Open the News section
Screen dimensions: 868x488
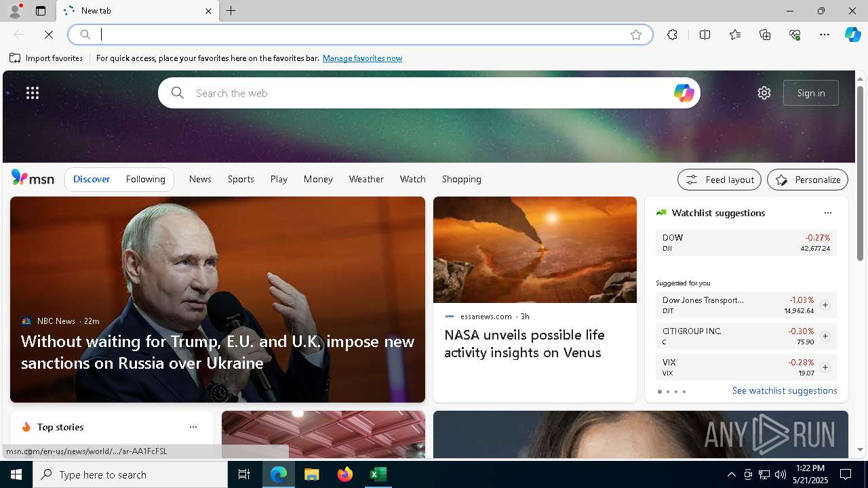point(200,179)
